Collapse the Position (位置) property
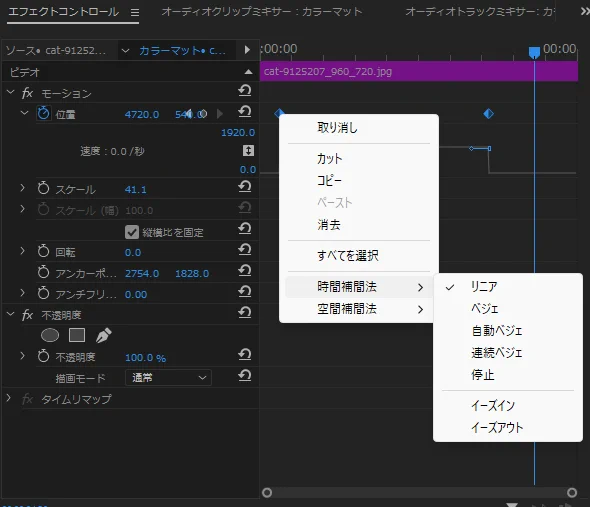The image size is (590, 507). [x=24, y=113]
